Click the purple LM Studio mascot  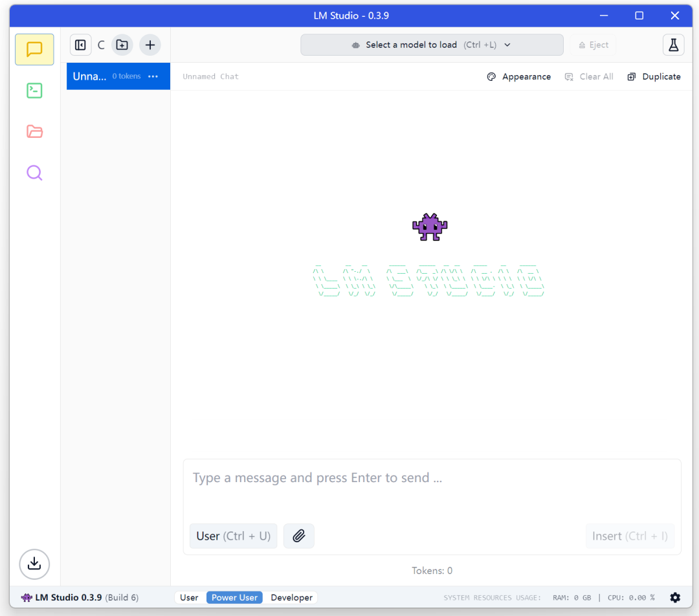click(430, 227)
